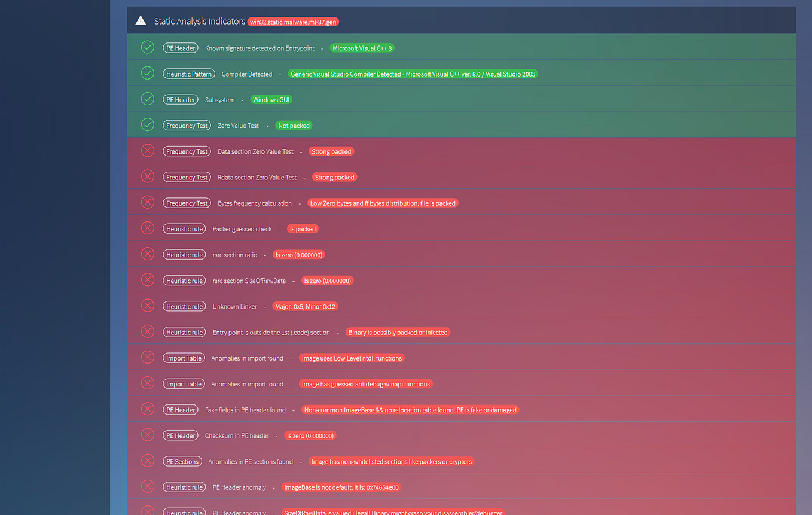
Task: Click the green checkmark on the Subsystem row
Action: point(148,99)
